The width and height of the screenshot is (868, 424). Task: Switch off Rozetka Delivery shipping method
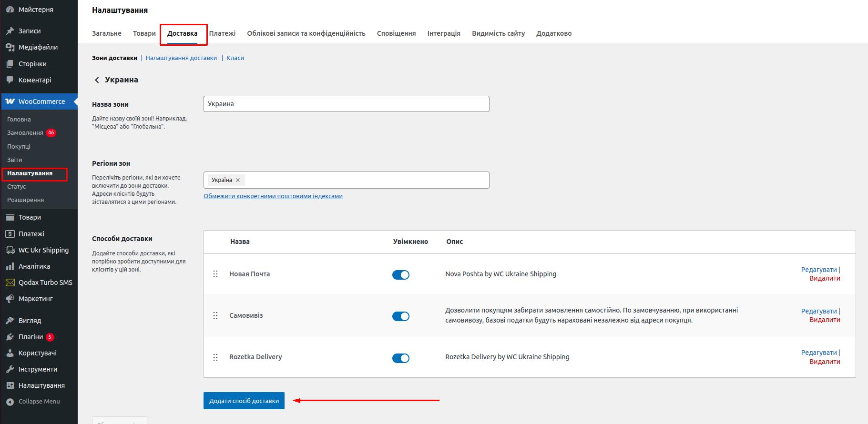[x=400, y=358]
